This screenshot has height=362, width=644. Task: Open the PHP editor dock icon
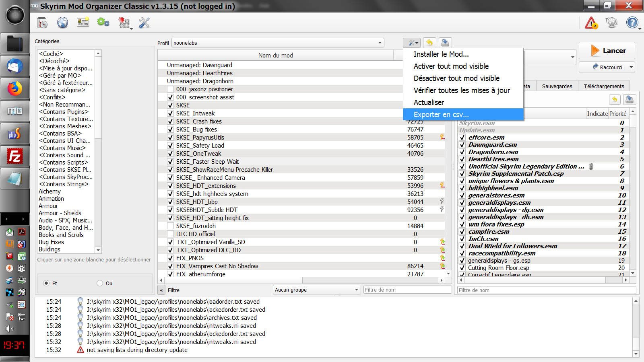tap(15, 134)
